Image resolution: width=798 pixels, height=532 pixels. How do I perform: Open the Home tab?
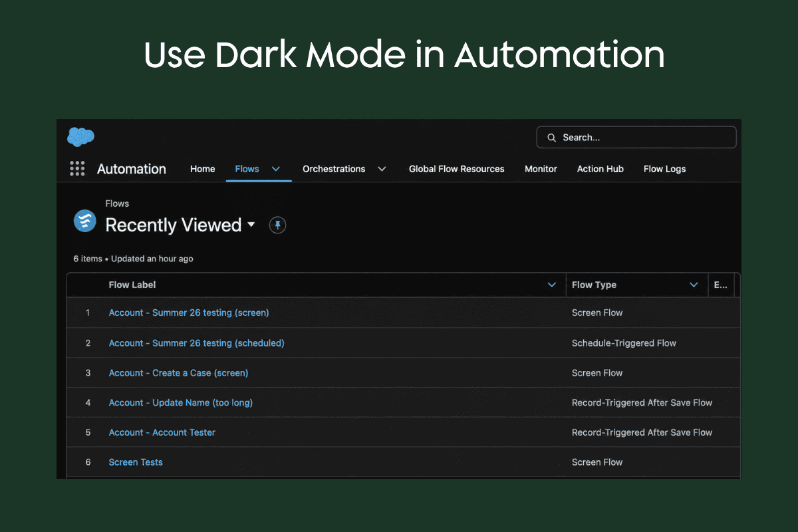coord(203,169)
